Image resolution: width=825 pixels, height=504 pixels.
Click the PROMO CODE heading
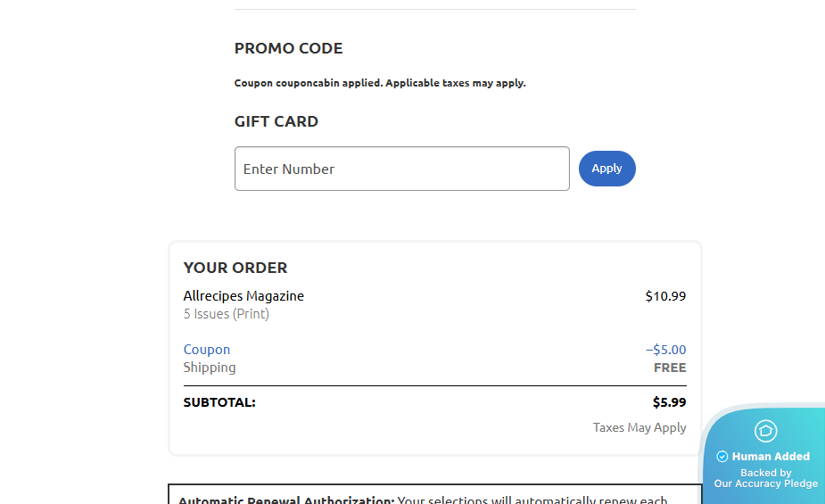[x=288, y=48]
